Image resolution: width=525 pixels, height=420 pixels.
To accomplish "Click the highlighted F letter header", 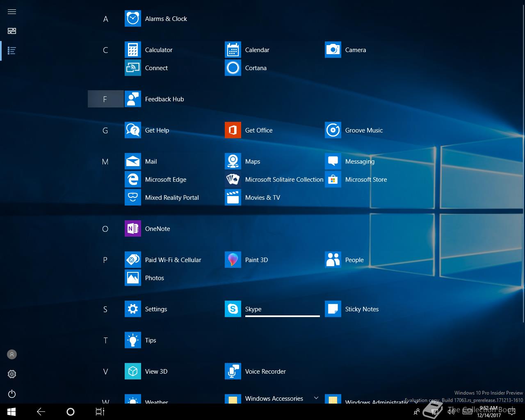I will [x=105, y=99].
